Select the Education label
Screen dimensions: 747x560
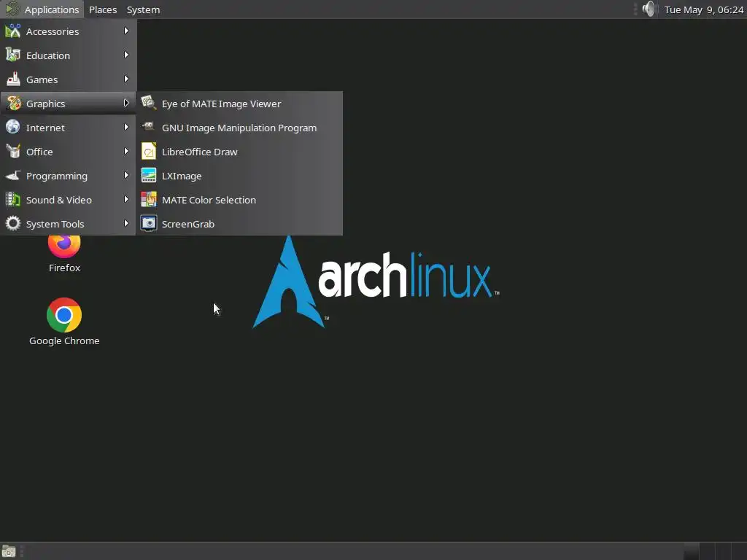[47, 55]
